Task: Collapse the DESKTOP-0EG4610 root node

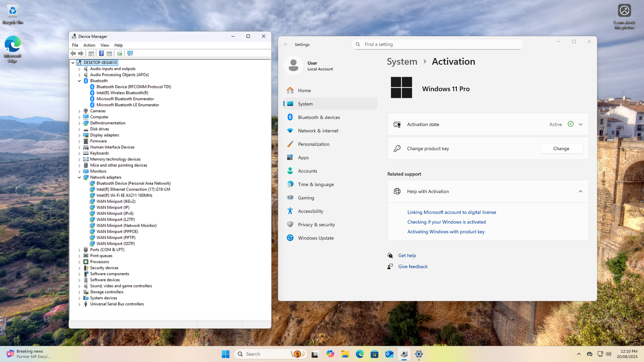Action: (x=73, y=63)
